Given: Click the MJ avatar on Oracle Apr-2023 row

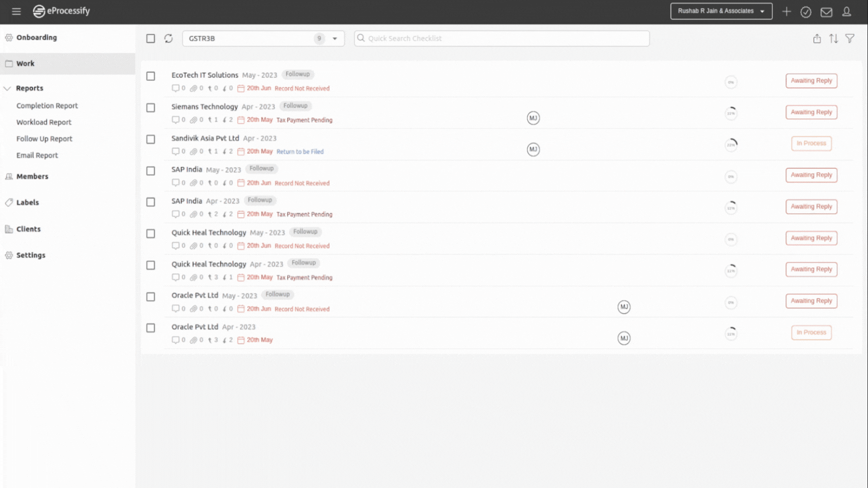Looking at the screenshot, I should pyautogui.click(x=624, y=338).
